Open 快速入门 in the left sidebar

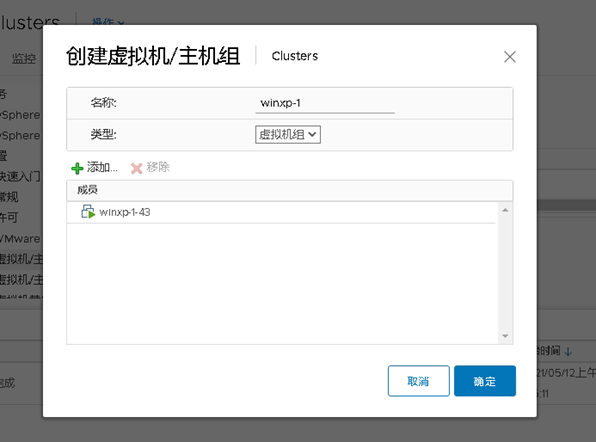[x=20, y=176]
